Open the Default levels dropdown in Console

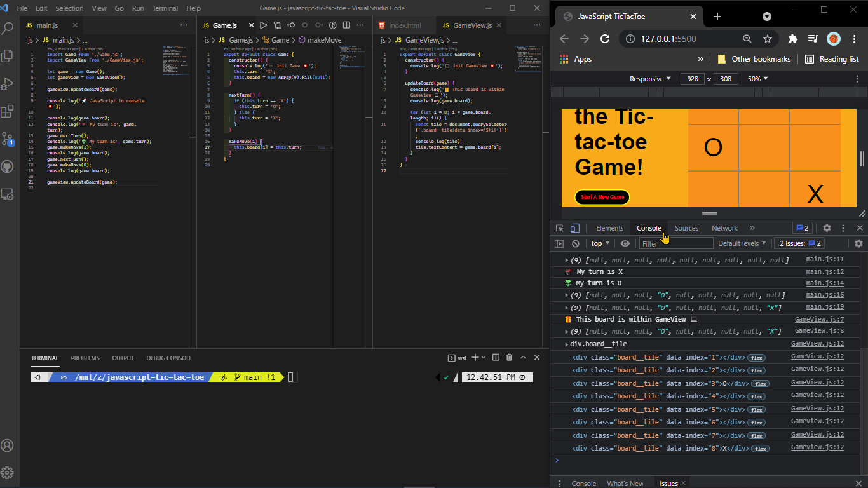pyautogui.click(x=741, y=243)
